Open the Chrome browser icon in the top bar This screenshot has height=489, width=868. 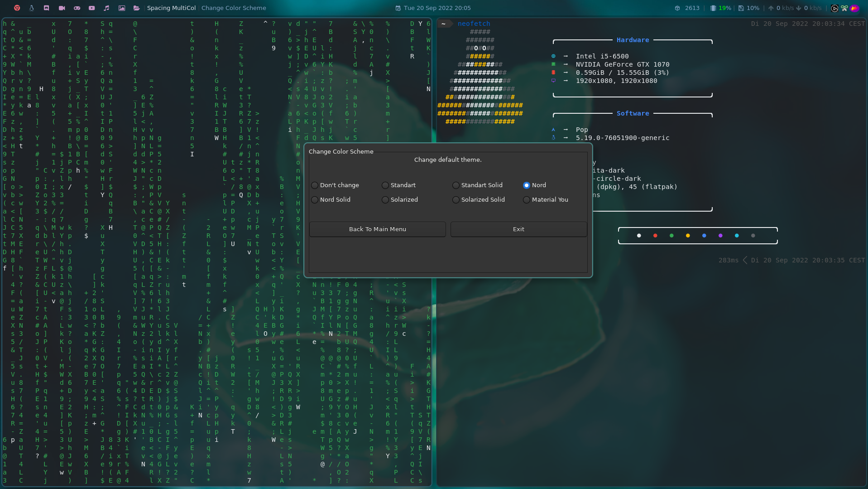point(17,8)
